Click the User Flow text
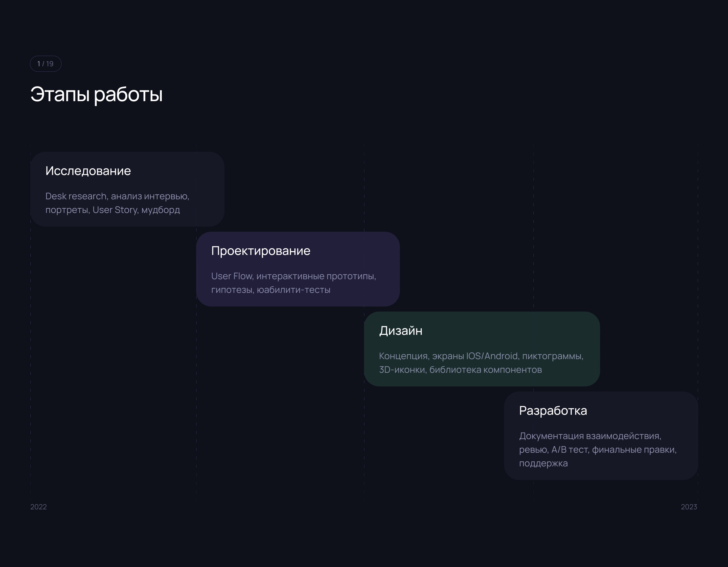Viewport: 728px width, 567px height. click(232, 276)
